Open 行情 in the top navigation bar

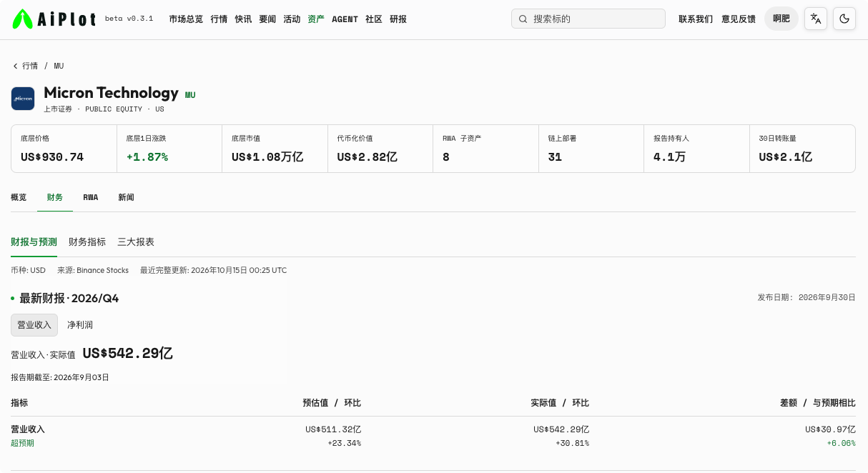coord(219,19)
